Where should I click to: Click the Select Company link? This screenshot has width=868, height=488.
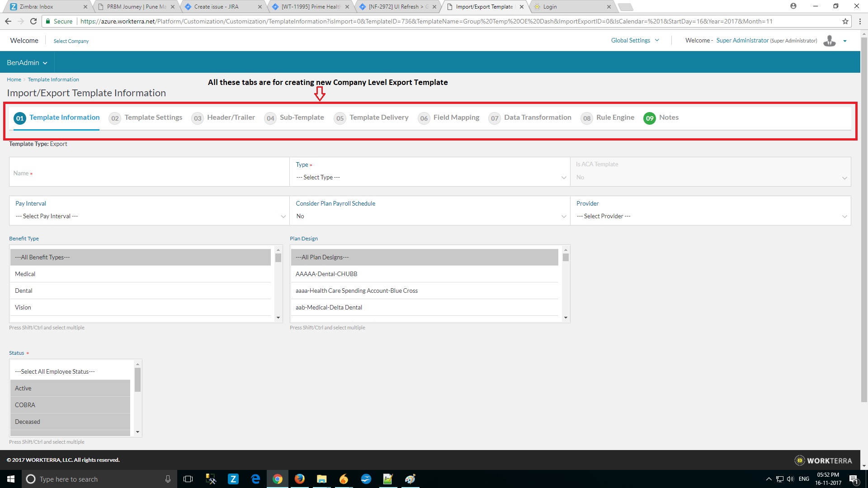[71, 41]
